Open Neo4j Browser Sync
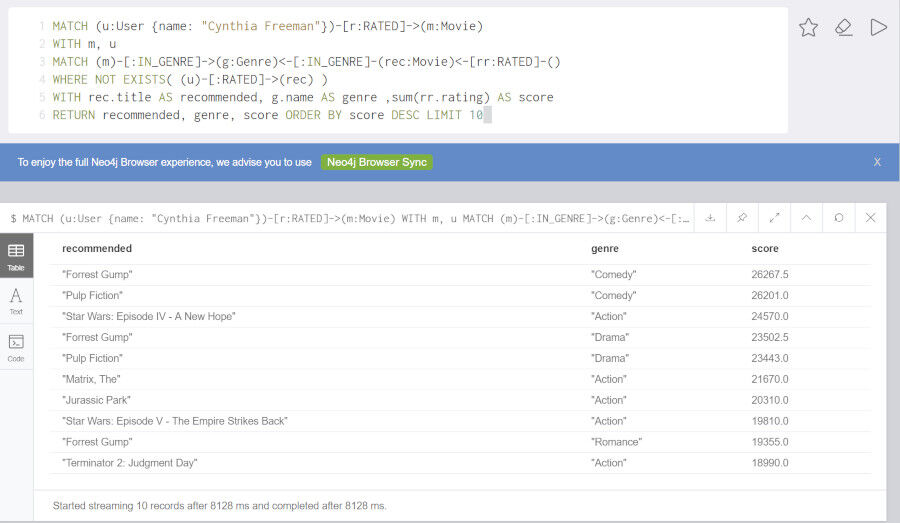 (377, 162)
